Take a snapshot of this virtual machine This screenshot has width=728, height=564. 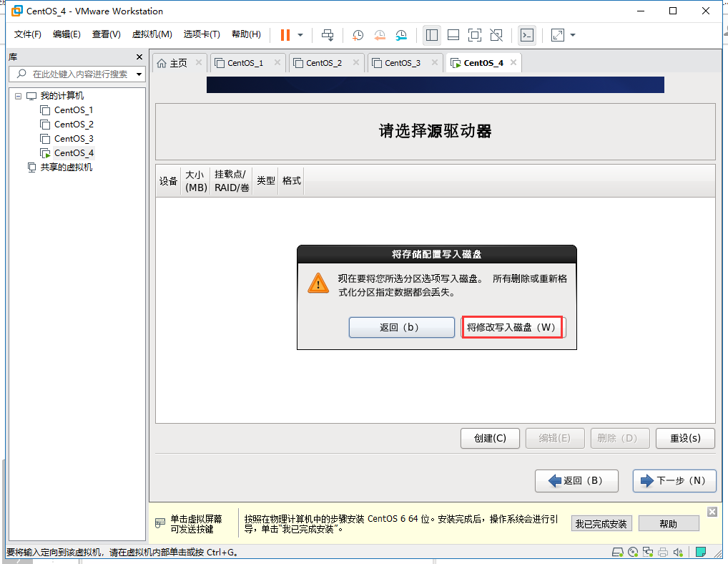tap(358, 35)
